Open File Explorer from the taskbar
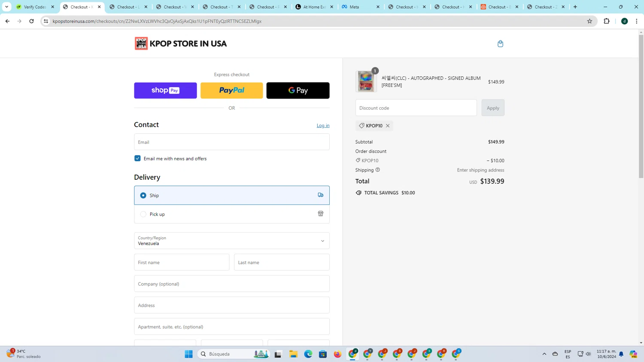This screenshot has width=644, height=362. [x=293, y=354]
